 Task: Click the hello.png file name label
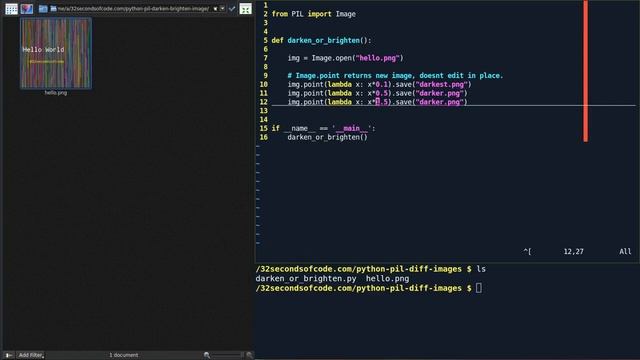[x=56, y=93]
